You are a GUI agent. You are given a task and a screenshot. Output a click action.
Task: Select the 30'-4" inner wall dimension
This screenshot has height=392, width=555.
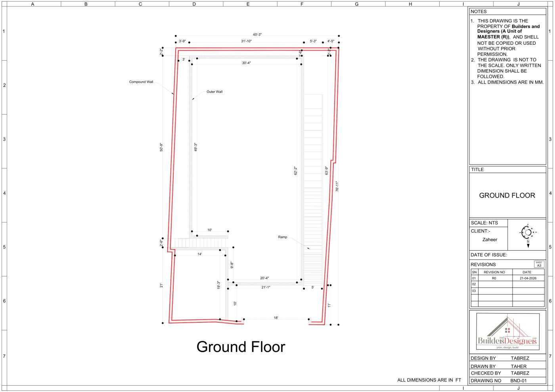pos(247,63)
